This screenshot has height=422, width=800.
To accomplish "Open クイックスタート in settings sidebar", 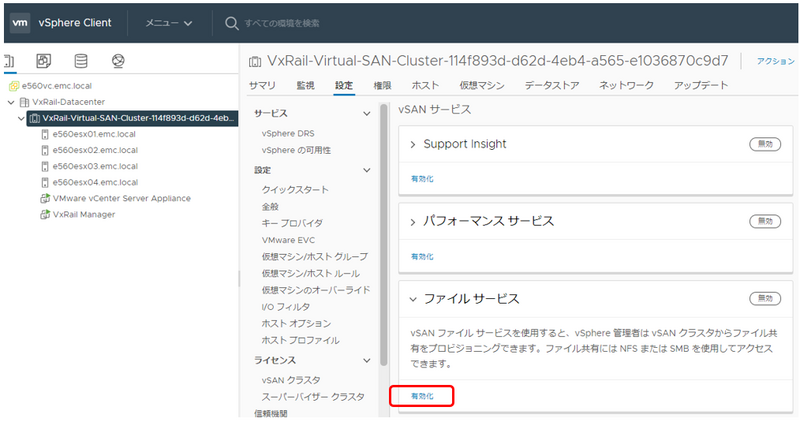I will coord(295,190).
